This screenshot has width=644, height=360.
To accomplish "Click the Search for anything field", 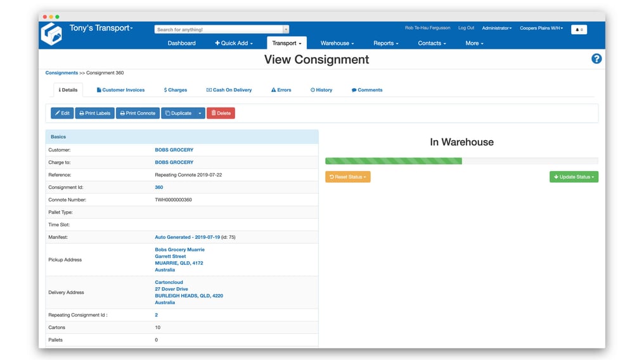I will pyautogui.click(x=218, y=29).
